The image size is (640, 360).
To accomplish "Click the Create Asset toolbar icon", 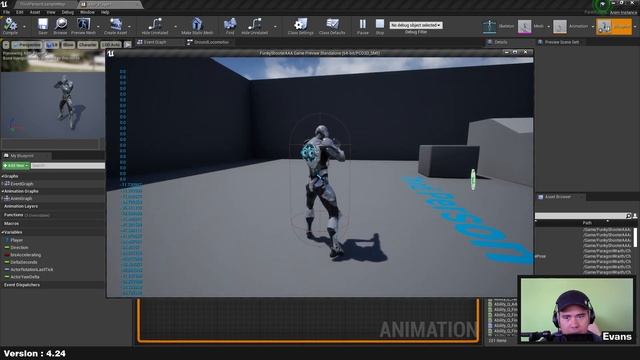I will point(116,24).
